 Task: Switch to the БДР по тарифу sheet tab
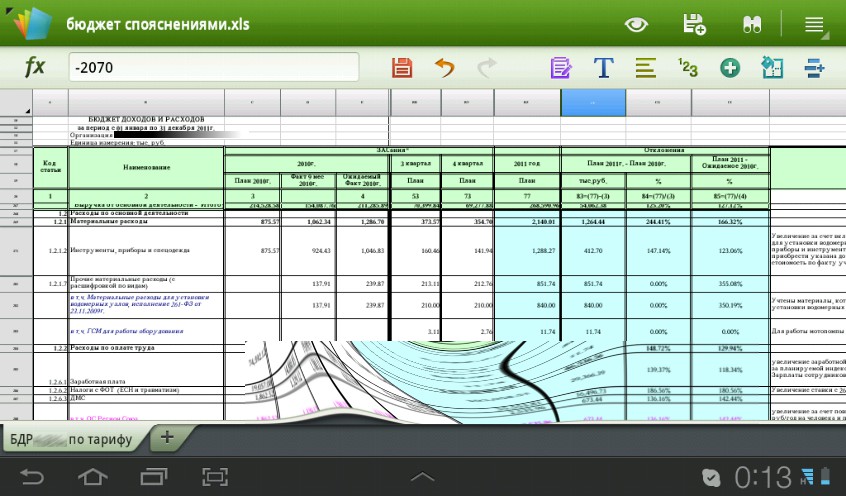pyautogui.click(x=71, y=439)
